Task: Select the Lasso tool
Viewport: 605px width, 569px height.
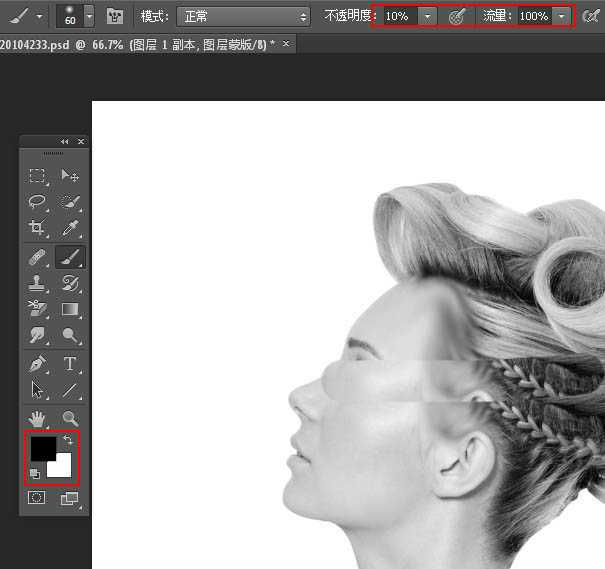Action: pos(37,202)
